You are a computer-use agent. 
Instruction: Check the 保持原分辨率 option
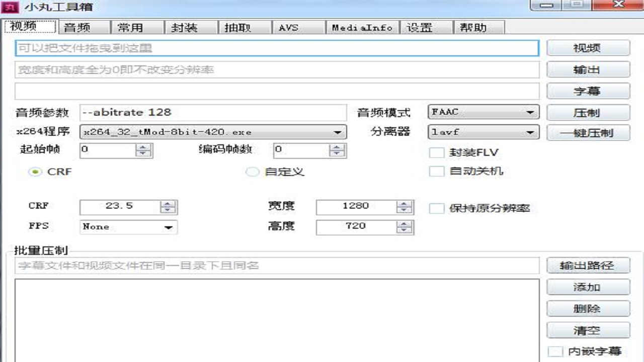click(x=436, y=209)
